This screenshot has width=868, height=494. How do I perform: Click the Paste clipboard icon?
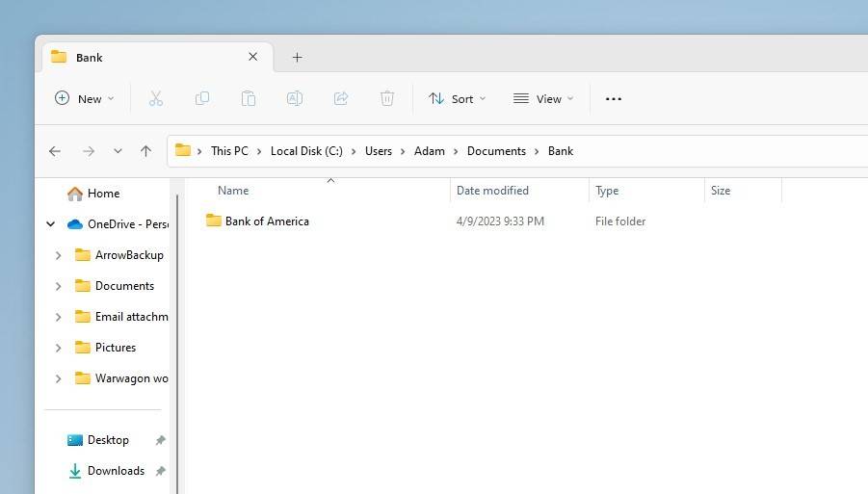(248, 99)
